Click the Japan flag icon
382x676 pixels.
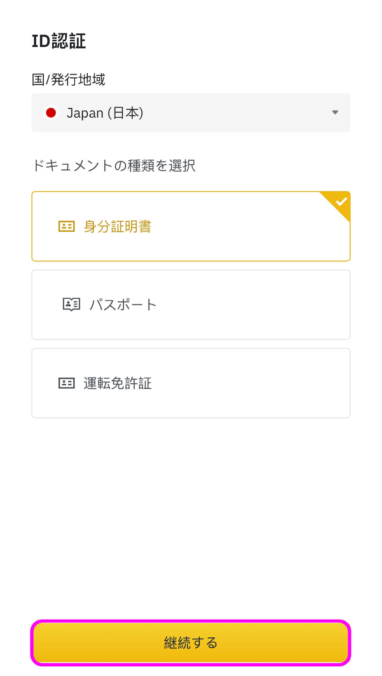click(51, 113)
